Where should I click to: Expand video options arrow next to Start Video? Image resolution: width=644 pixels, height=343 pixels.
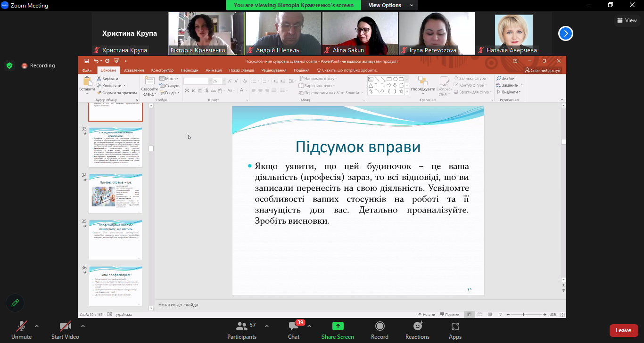tap(83, 326)
